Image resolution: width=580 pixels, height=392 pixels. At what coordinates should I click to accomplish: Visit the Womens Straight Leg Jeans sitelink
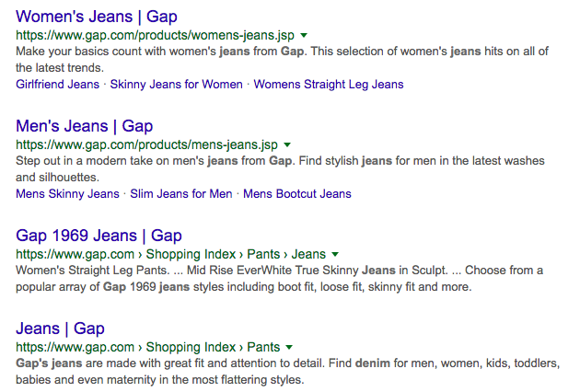click(329, 85)
